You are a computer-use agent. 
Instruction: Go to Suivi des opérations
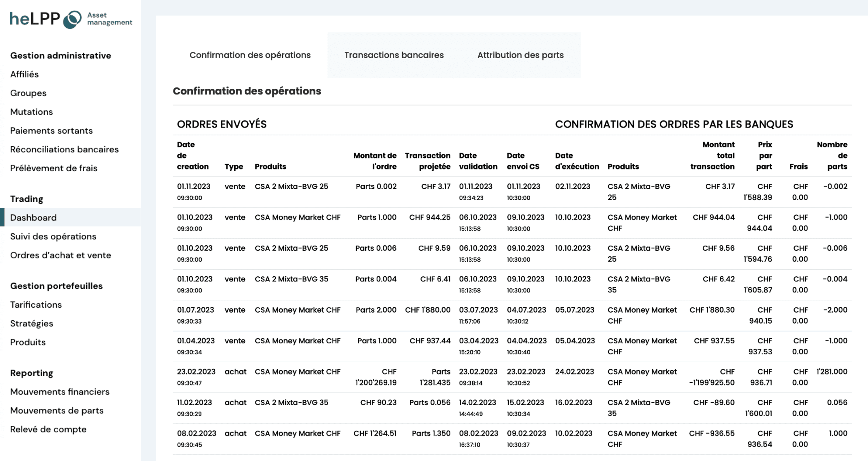coord(53,236)
